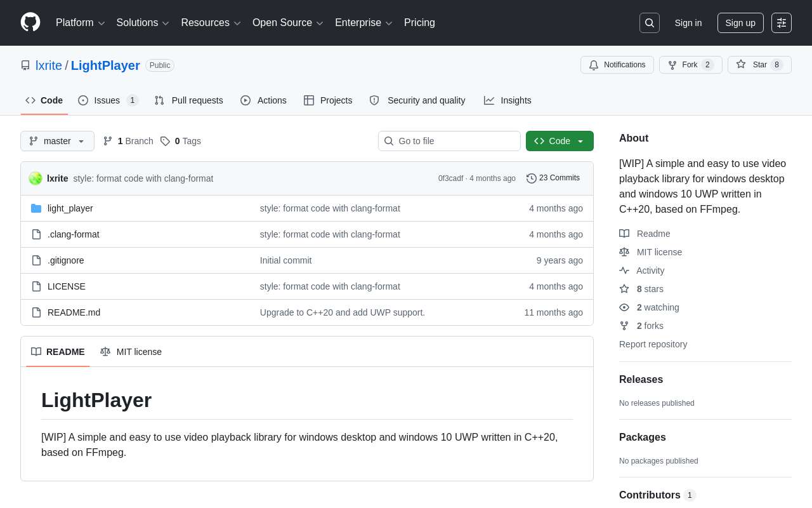Click "Upgrade to C++20 and add UWP support." message
812x508 pixels.
click(343, 312)
